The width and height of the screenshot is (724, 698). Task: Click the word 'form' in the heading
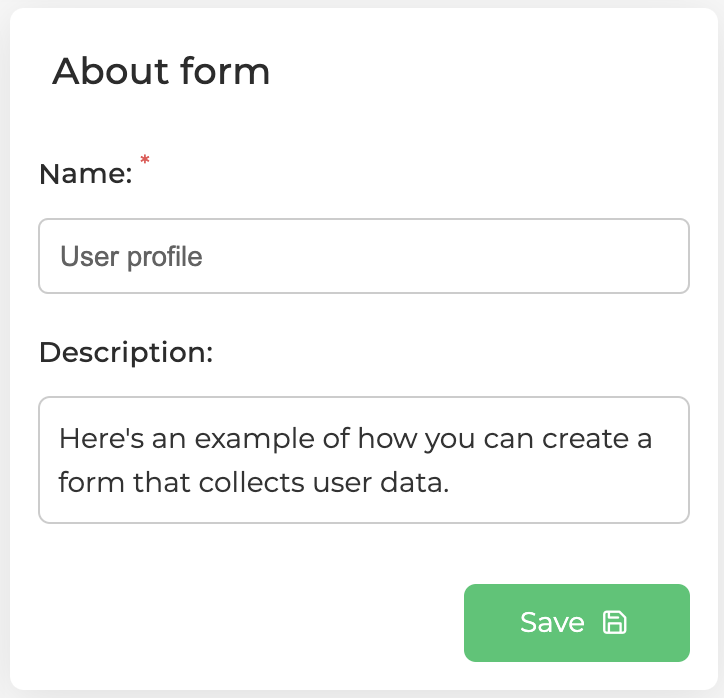pyautogui.click(x=225, y=71)
